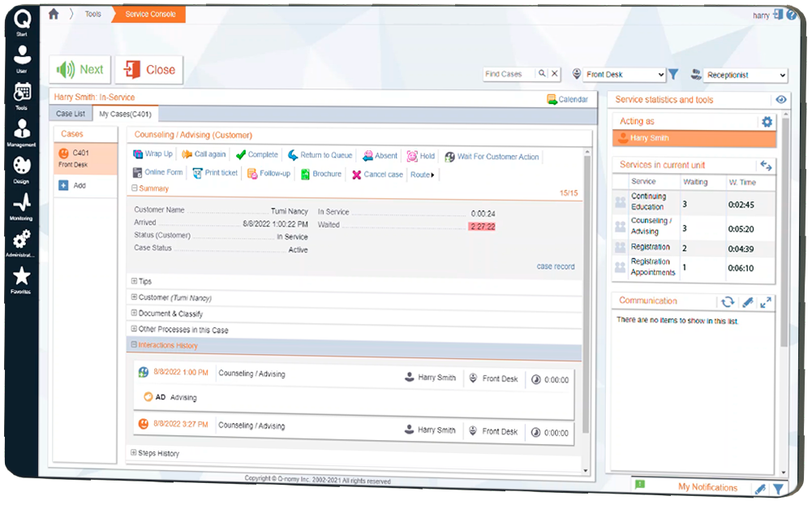Click the swap arrows in Services in current unit

coord(766,166)
